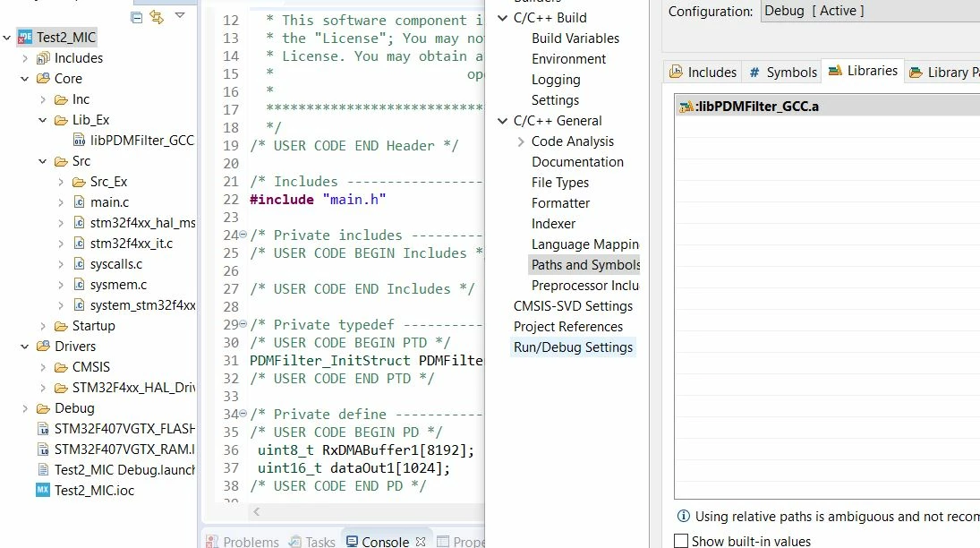Select sysmem.c file
Image resolution: width=980 pixels, height=548 pixels.
coord(118,285)
